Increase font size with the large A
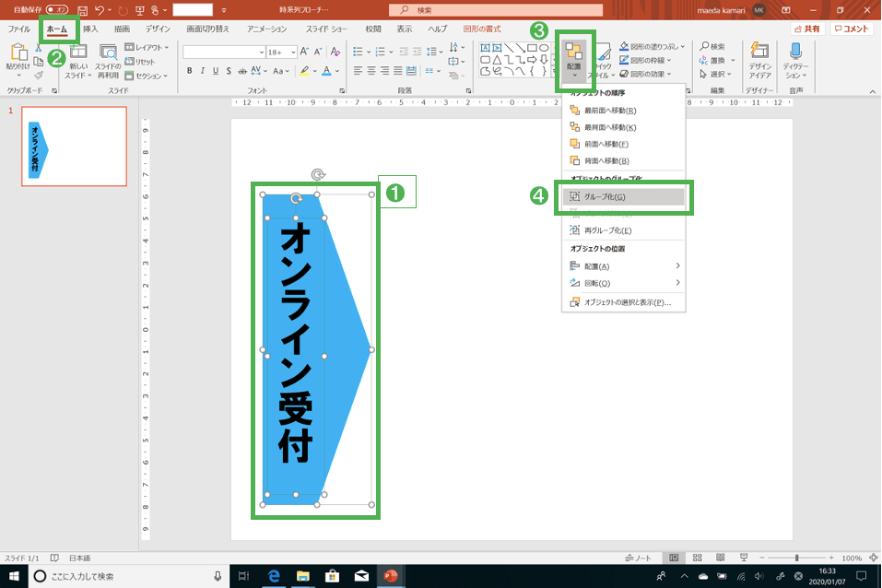The height and width of the screenshot is (588, 882). 304,52
